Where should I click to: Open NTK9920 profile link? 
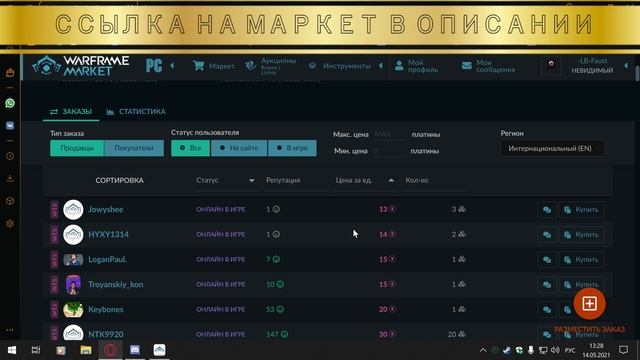106,334
